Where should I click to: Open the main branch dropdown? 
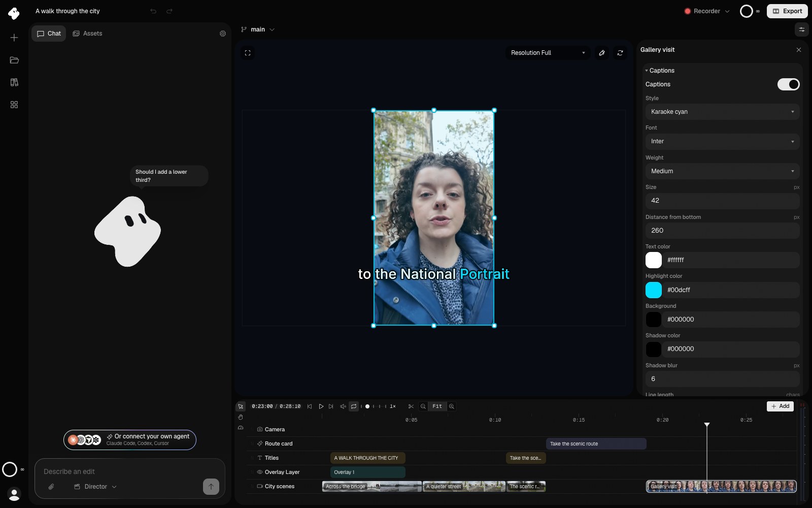click(x=258, y=29)
